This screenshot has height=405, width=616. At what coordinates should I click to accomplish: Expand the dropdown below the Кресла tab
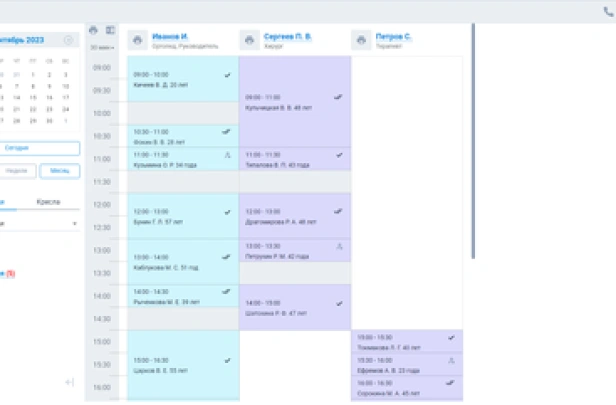point(74,225)
